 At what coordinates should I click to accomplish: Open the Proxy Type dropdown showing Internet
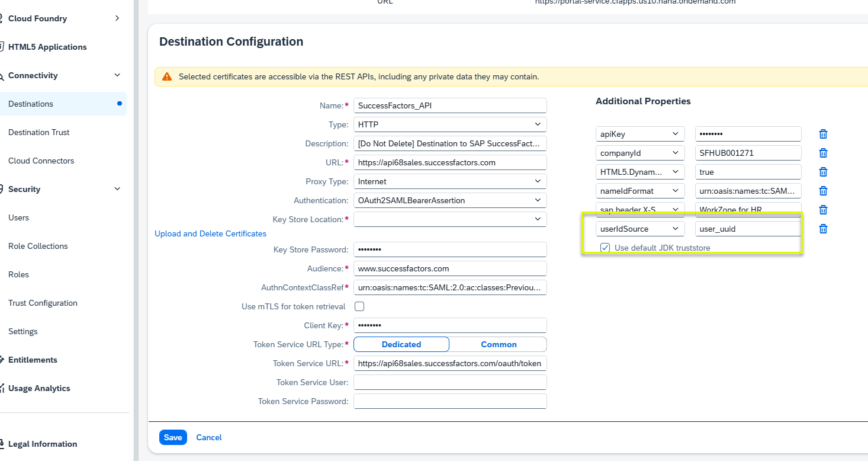450,181
